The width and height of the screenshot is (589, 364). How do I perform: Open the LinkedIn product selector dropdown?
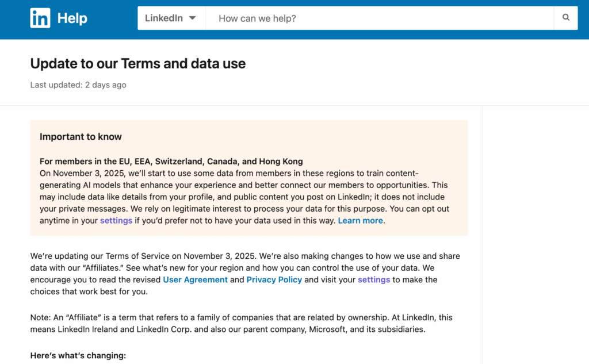(x=171, y=18)
